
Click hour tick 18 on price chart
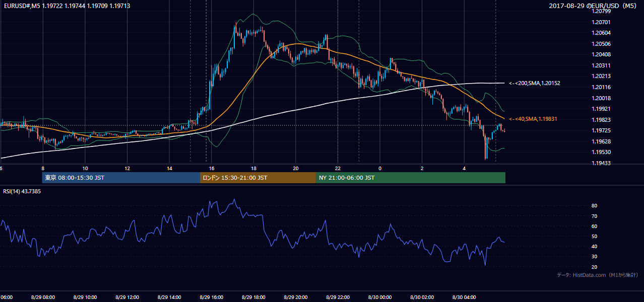click(253, 168)
